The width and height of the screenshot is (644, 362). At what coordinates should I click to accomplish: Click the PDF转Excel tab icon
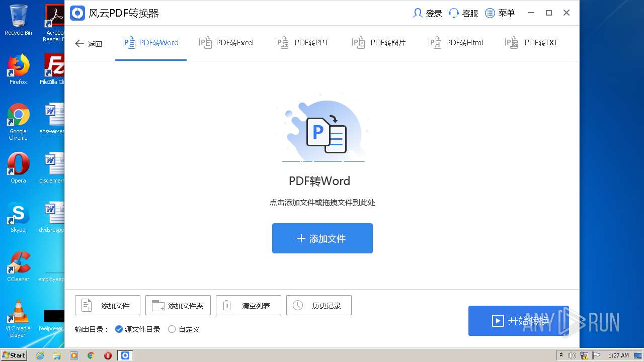click(x=205, y=43)
